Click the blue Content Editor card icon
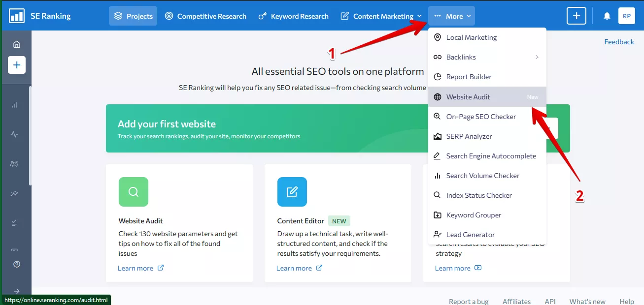The width and height of the screenshot is (644, 305). click(292, 192)
